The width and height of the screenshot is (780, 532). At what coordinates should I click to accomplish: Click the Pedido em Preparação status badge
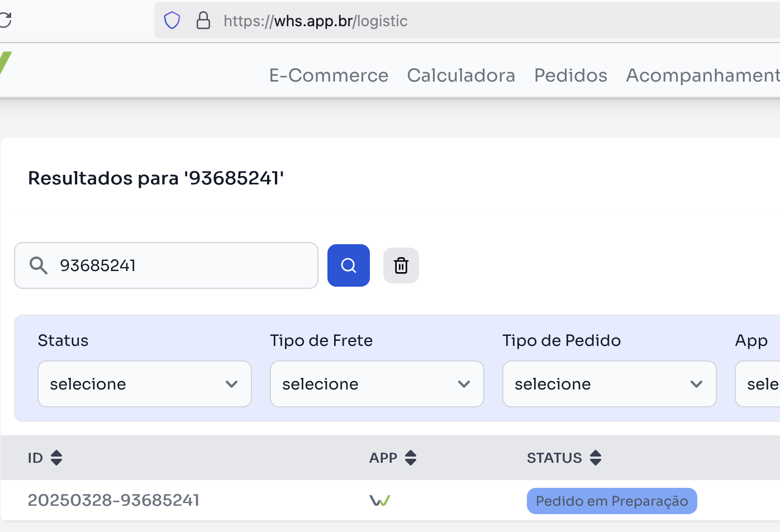point(612,501)
